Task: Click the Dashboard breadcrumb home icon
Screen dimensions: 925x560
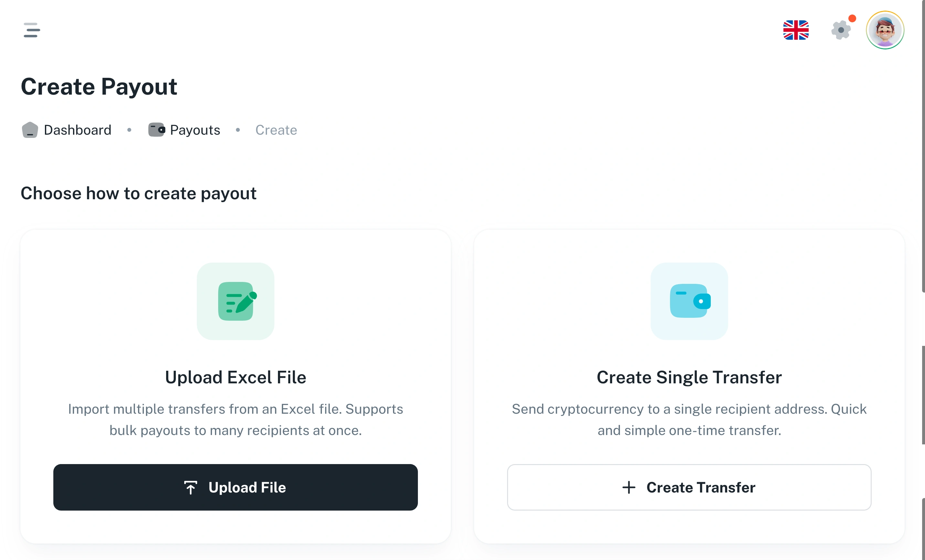Action: (30, 130)
